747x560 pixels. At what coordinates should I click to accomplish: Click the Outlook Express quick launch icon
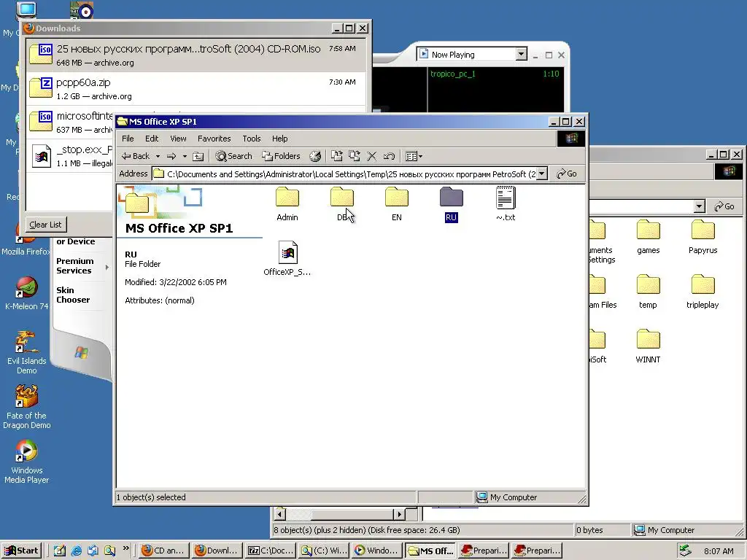[x=93, y=551]
